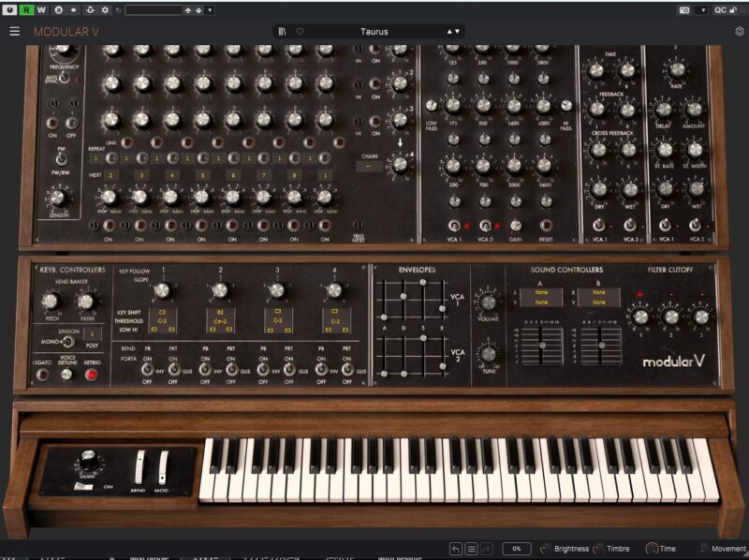Click Key Follow 4 slope knob
This screenshot has height=560, width=749.
[334, 290]
